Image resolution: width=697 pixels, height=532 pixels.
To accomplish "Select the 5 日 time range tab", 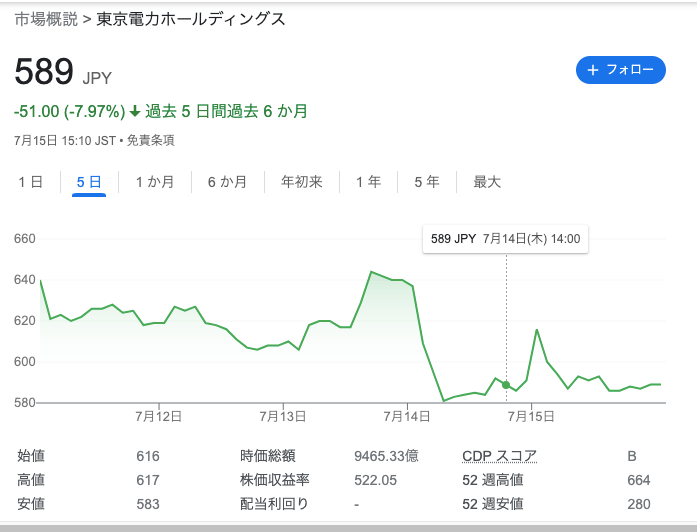I will click(x=89, y=182).
